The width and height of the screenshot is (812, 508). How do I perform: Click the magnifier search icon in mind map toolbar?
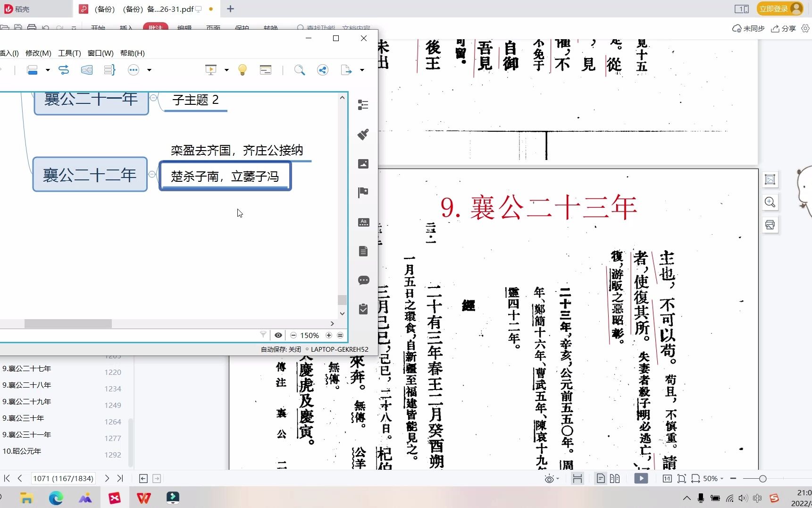299,70
